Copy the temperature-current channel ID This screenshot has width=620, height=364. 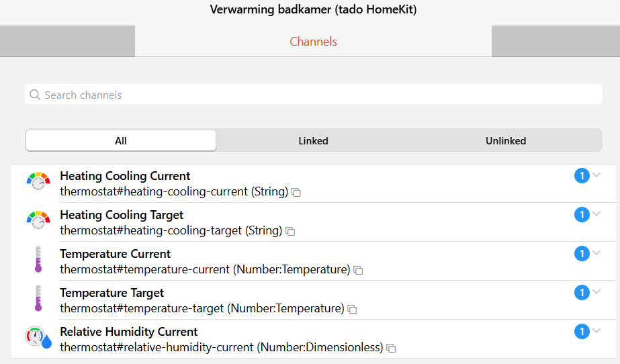point(359,270)
